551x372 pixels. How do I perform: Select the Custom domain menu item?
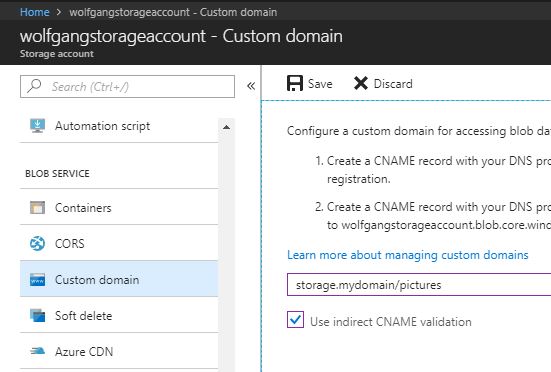click(x=119, y=279)
